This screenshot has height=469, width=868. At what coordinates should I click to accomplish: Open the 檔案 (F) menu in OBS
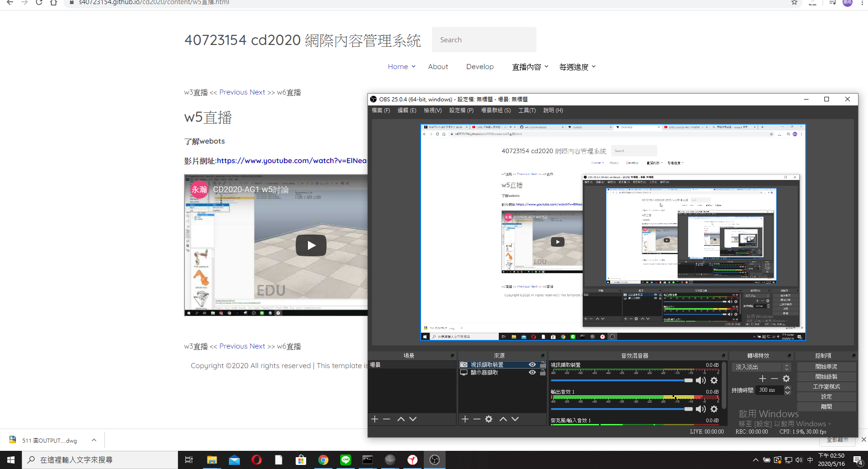[x=381, y=110]
